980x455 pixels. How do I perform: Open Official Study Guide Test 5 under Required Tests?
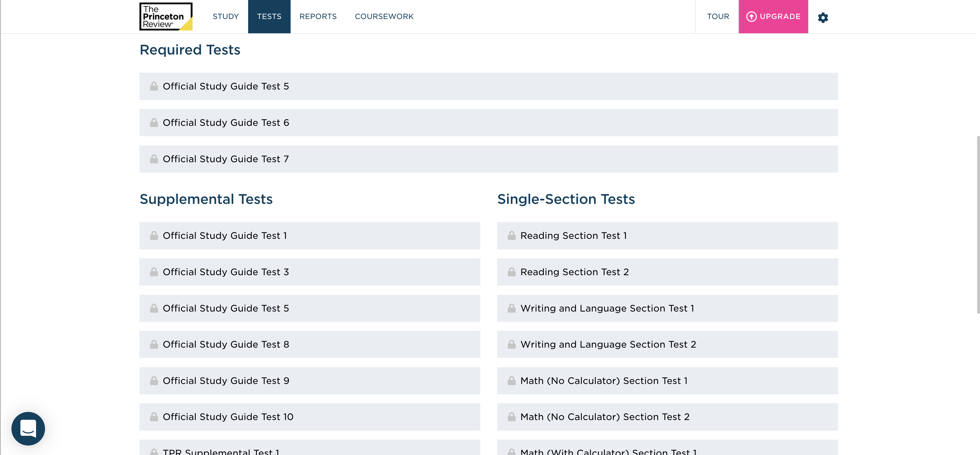click(x=226, y=86)
